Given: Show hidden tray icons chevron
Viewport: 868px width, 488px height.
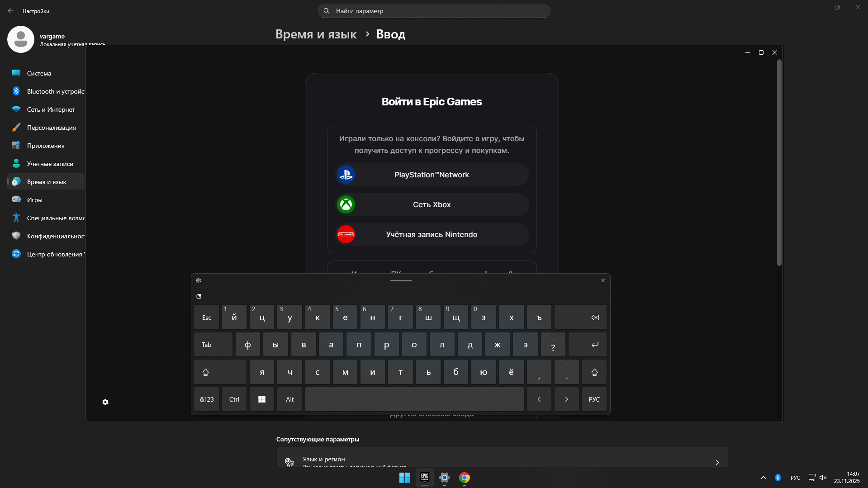Looking at the screenshot, I should coord(764,478).
